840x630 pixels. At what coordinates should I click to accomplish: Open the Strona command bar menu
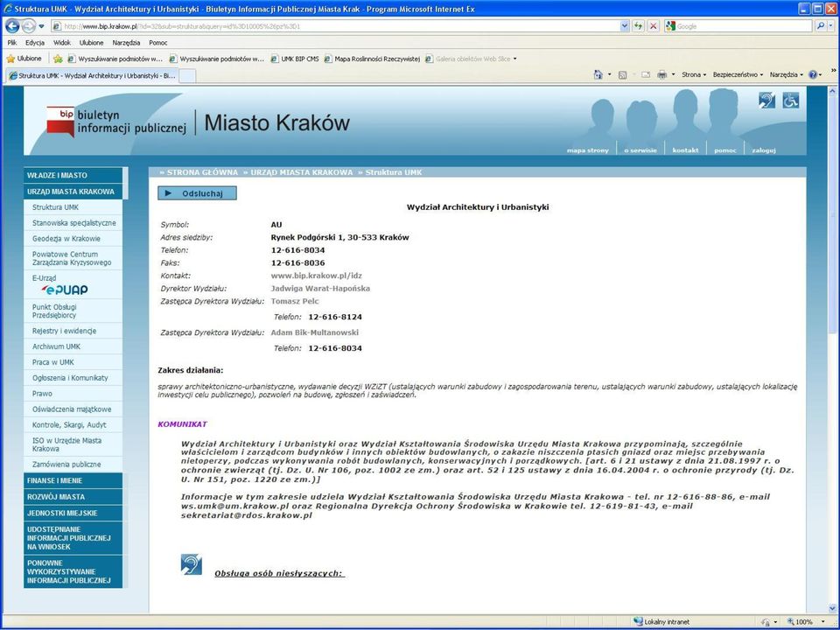[694, 74]
